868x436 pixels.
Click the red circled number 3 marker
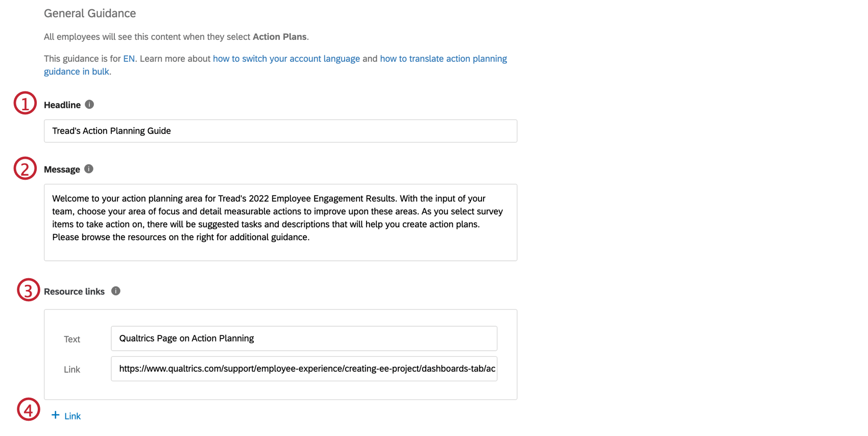click(28, 290)
